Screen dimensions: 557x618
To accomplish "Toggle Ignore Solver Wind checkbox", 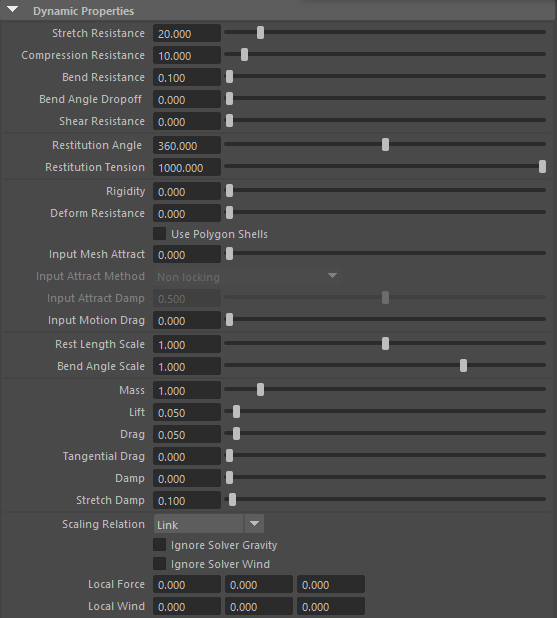I will coord(159,564).
